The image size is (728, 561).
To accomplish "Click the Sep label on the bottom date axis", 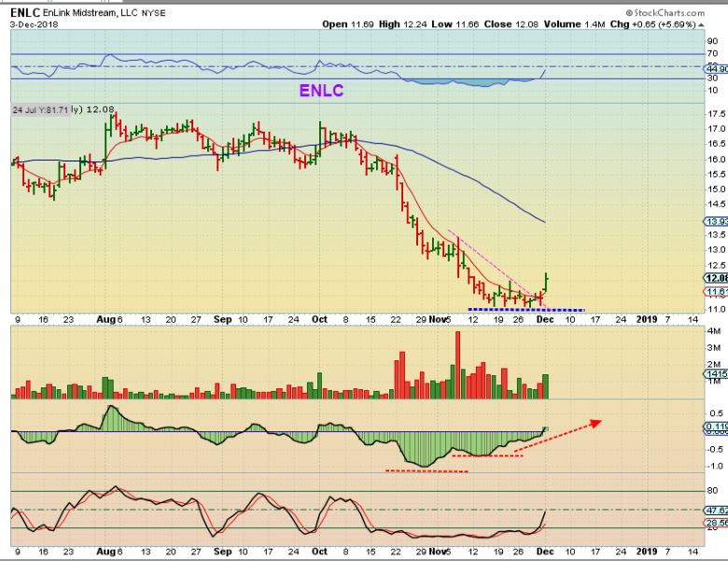I will [223, 552].
